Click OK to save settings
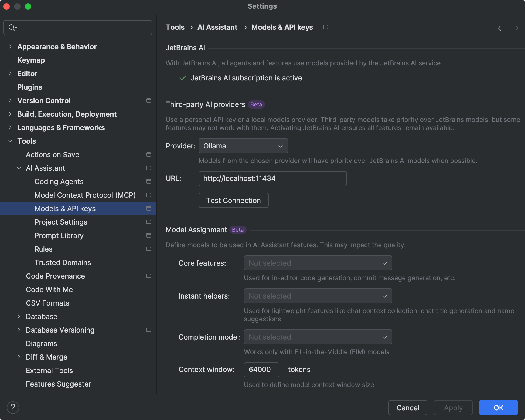This screenshot has width=525, height=420. tap(498, 408)
